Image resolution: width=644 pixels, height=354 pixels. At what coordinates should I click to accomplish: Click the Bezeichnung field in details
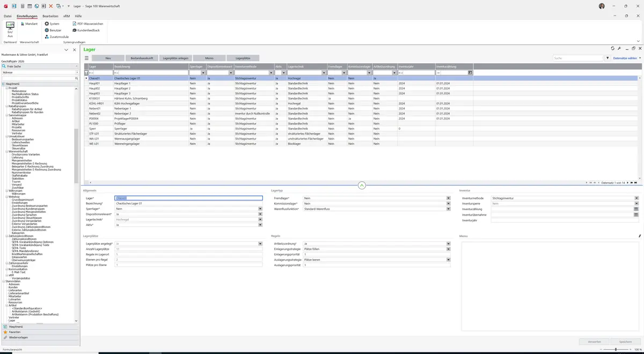coord(188,203)
